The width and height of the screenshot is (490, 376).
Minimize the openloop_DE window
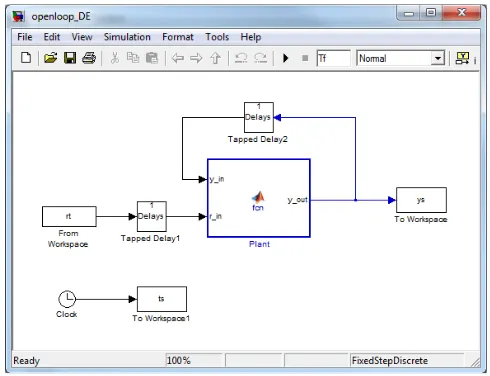pos(409,13)
